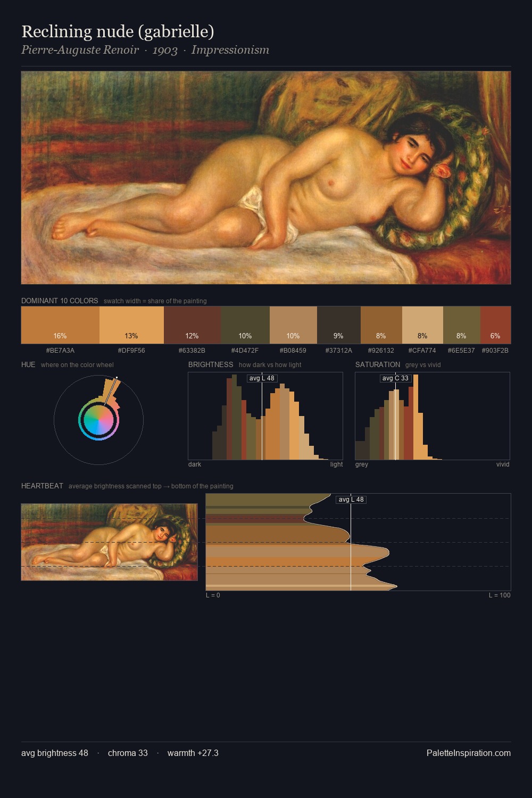
Task: Click the 'vivid' axis label
Action: 503,464
